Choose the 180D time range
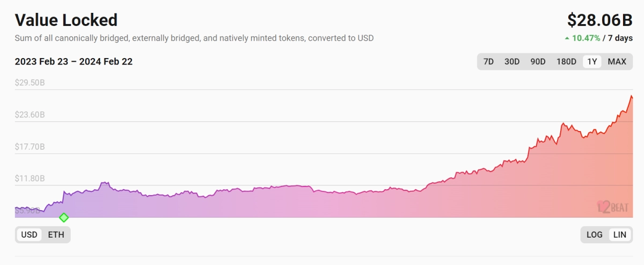 (x=566, y=62)
